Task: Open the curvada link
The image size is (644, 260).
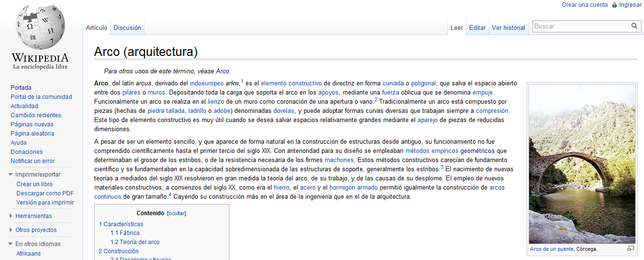Action: [393, 83]
